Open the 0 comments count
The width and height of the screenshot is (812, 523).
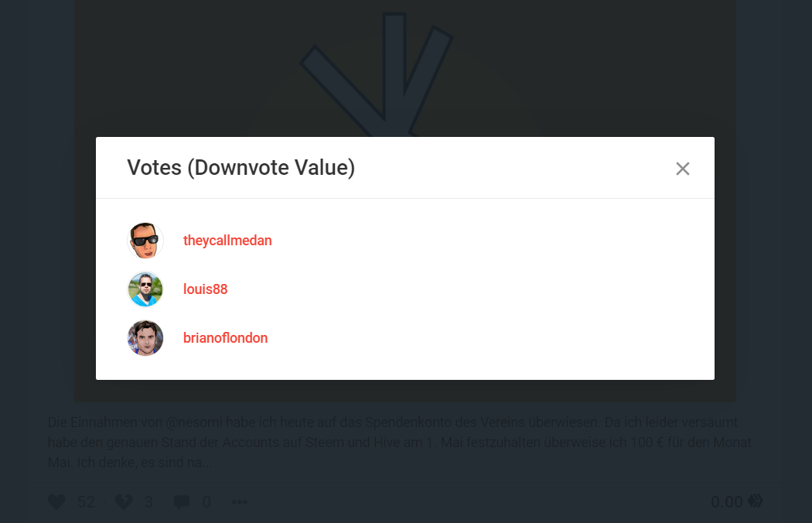pos(206,502)
